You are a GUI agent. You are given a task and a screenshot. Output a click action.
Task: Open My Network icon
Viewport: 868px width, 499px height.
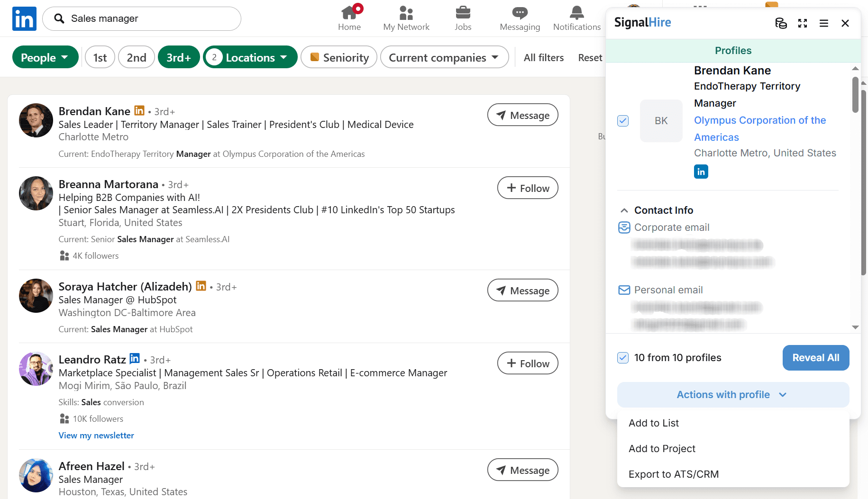pyautogui.click(x=406, y=13)
